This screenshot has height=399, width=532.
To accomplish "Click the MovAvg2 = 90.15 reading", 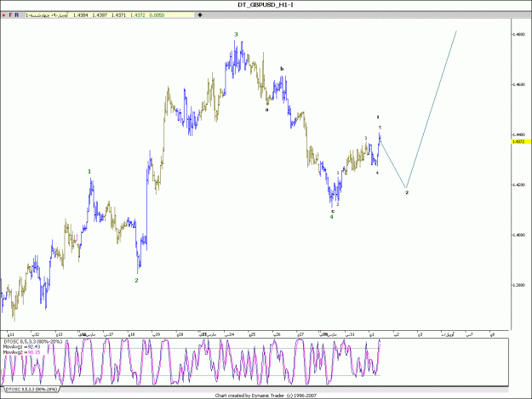I will 21,352.
